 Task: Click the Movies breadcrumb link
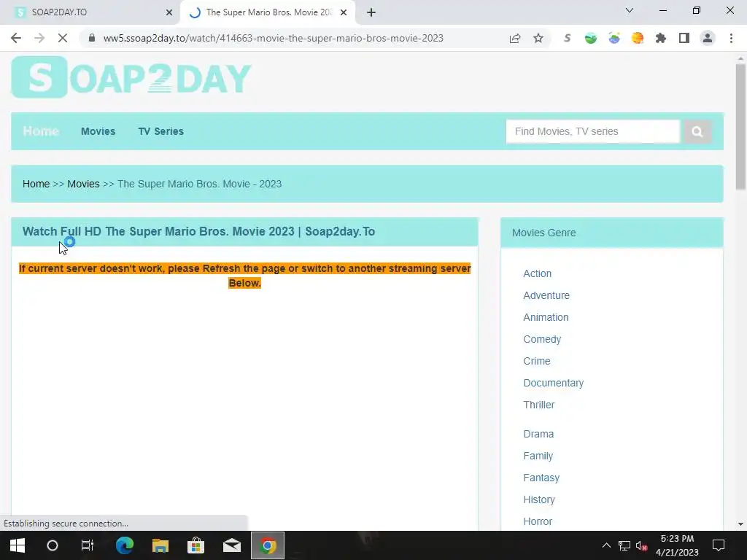83,184
